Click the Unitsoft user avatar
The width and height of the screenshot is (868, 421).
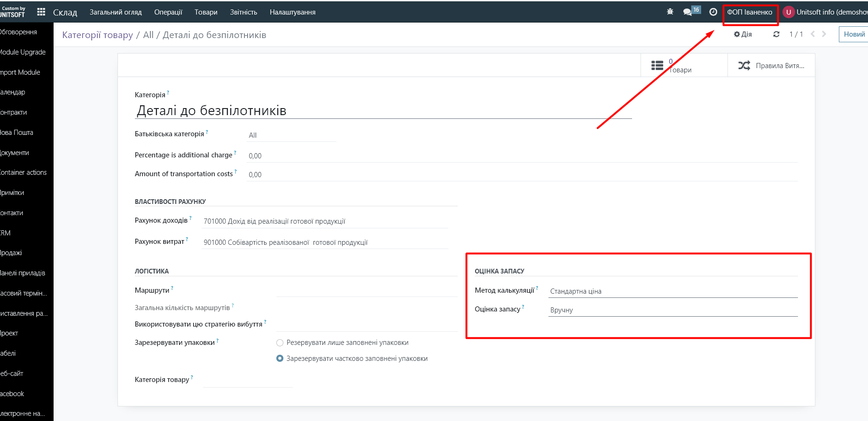(788, 12)
